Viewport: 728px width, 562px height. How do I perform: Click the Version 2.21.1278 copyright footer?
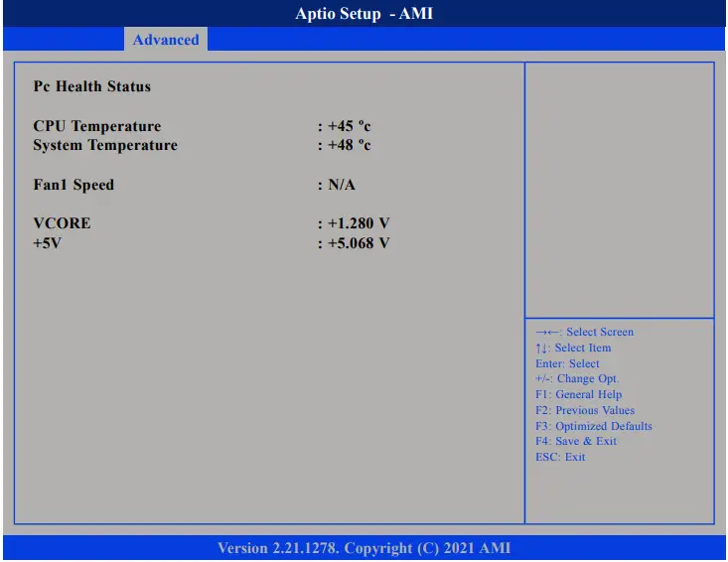[364, 548]
